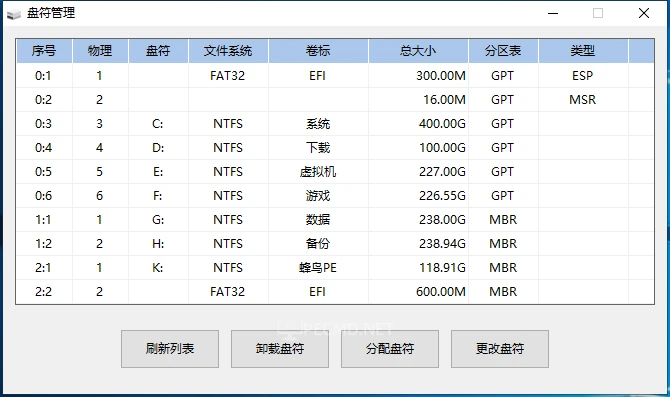The width and height of the screenshot is (670, 397).
Task: Select the E: drive letter cell
Action: click(x=158, y=172)
